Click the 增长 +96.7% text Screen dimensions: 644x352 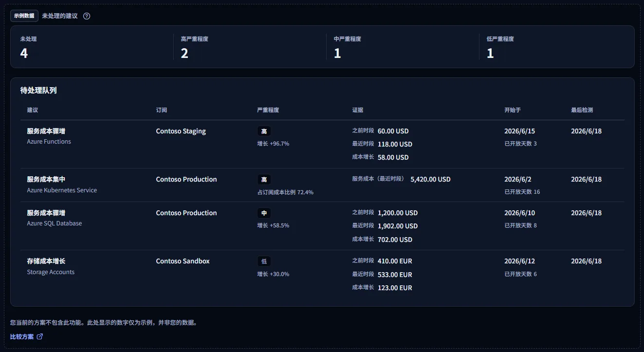click(x=273, y=144)
